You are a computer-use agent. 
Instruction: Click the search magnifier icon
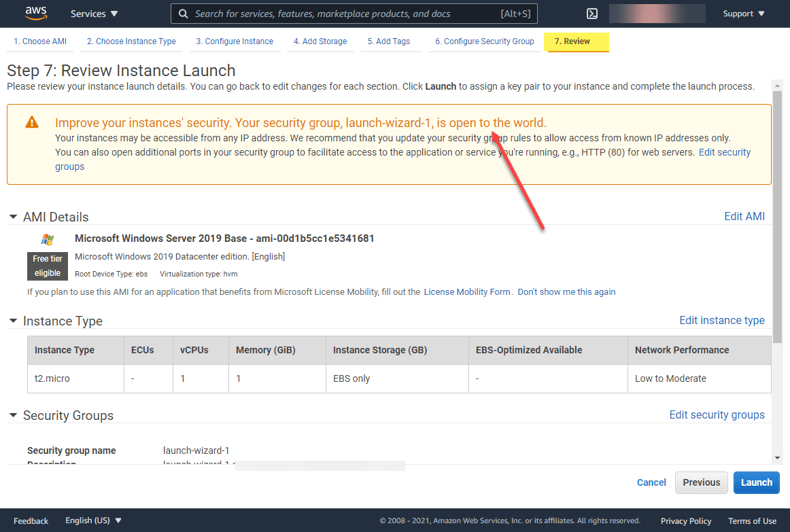click(x=184, y=14)
